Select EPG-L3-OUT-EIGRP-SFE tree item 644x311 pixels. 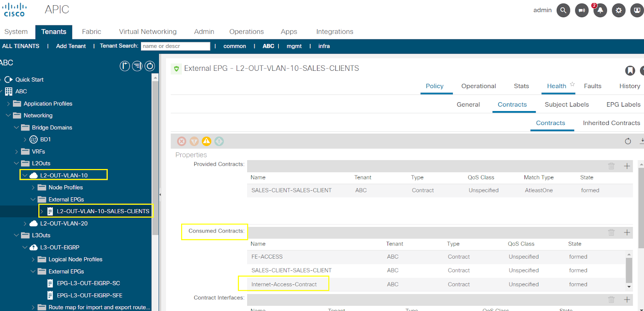pyautogui.click(x=89, y=296)
